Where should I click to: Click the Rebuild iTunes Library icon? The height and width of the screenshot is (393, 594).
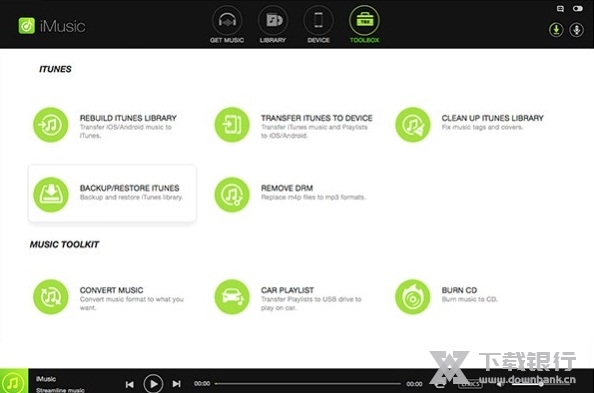(51, 125)
